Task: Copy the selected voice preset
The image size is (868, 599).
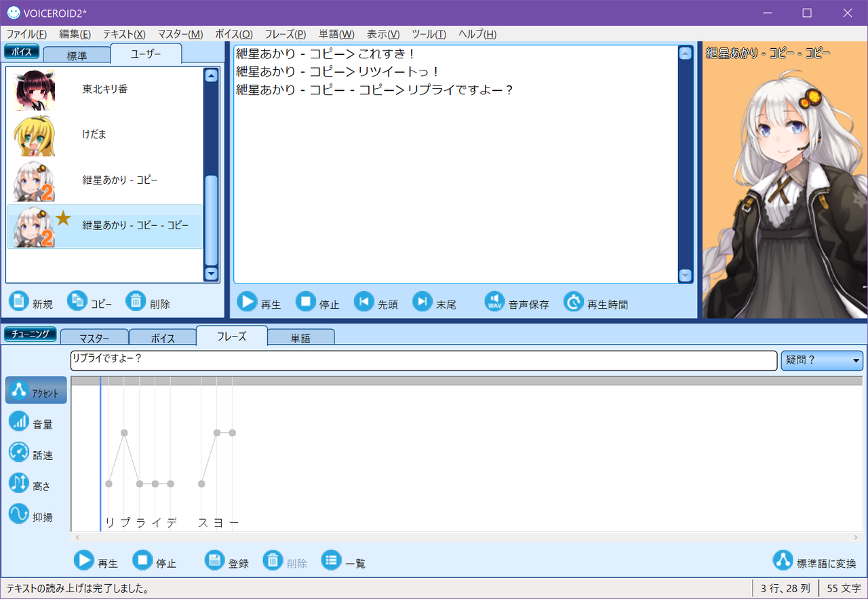Action: coord(77,301)
